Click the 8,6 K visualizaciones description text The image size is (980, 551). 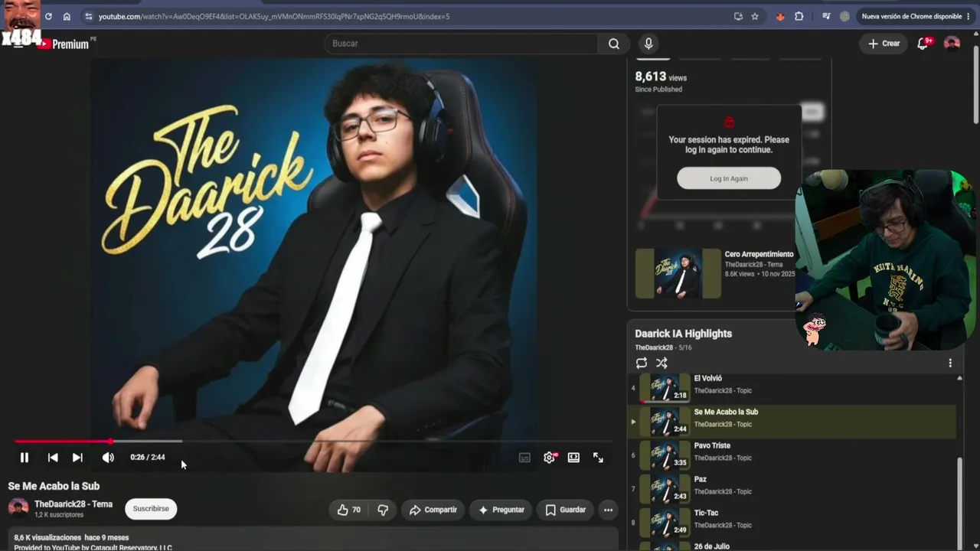pyautogui.click(x=71, y=538)
